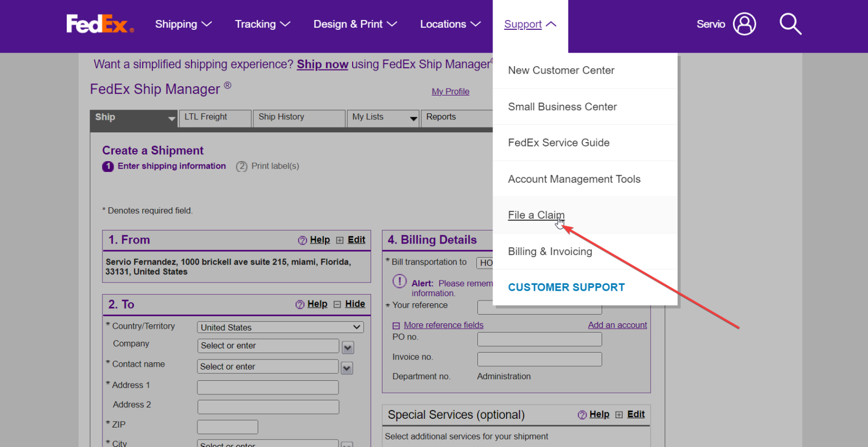Click the step 2 circle icon
Viewport: 868px width, 447px height.
241,167
